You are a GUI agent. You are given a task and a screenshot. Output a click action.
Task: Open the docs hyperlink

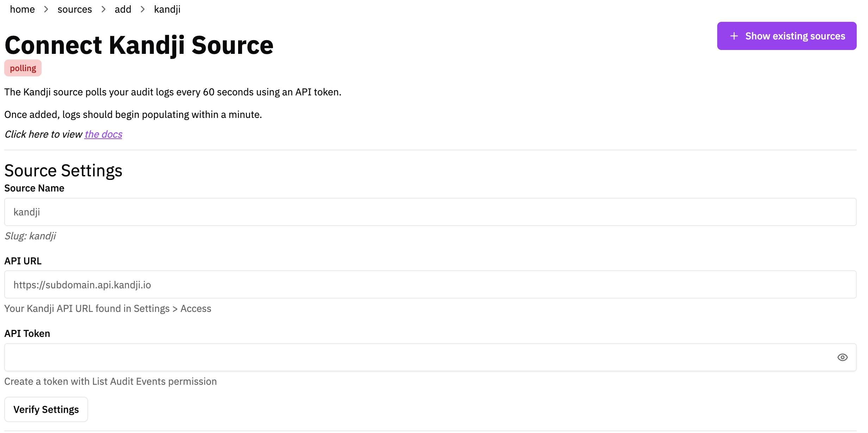103,134
